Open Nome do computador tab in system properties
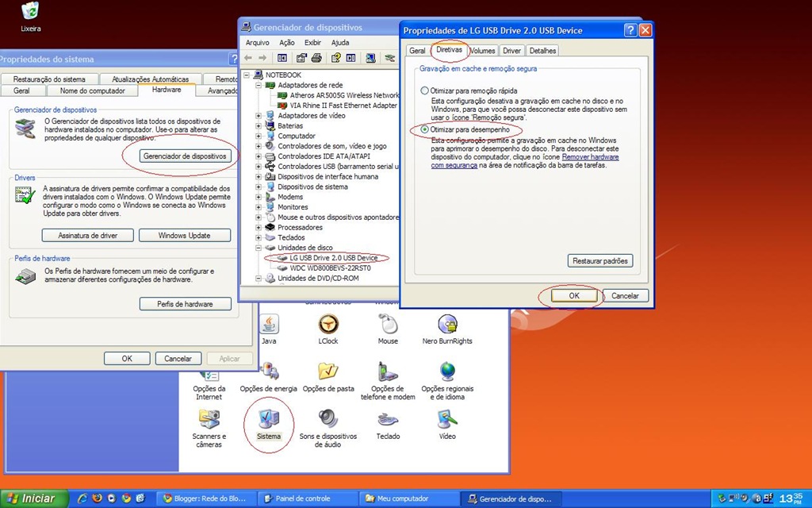 coord(92,90)
